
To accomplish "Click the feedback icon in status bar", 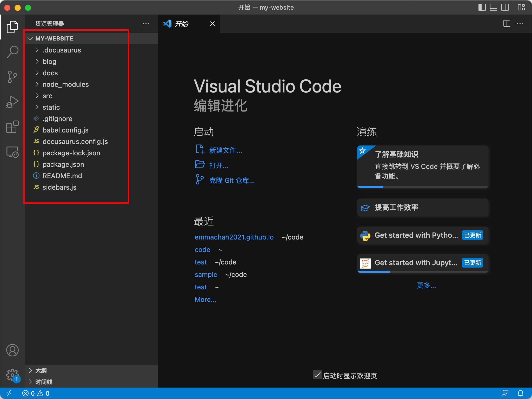I will tap(505, 393).
